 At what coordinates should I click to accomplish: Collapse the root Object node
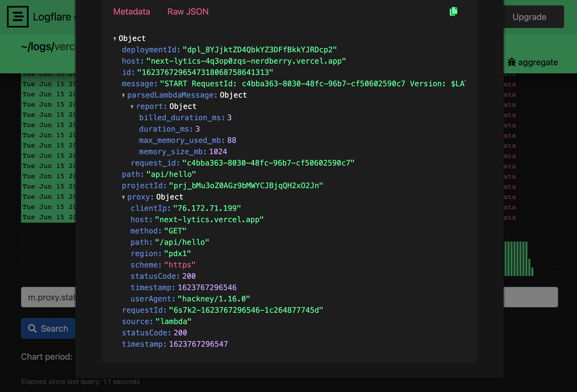coord(115,39)
